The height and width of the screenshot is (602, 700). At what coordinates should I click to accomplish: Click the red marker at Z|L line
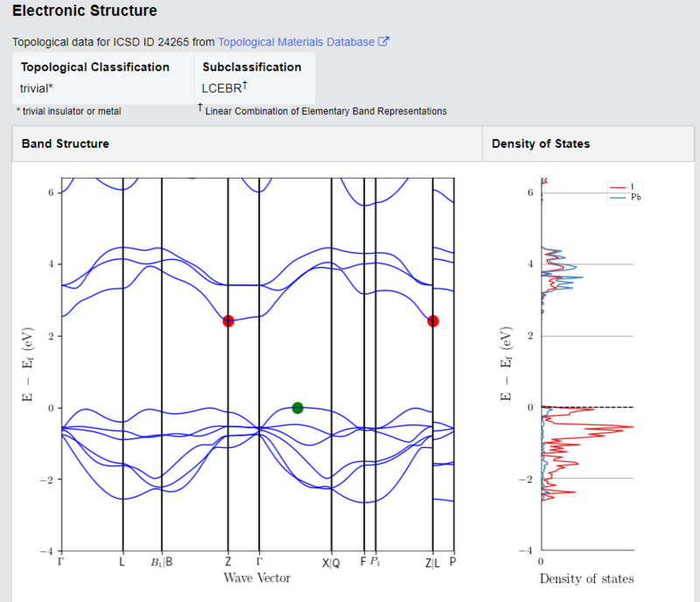pos(432,321)
